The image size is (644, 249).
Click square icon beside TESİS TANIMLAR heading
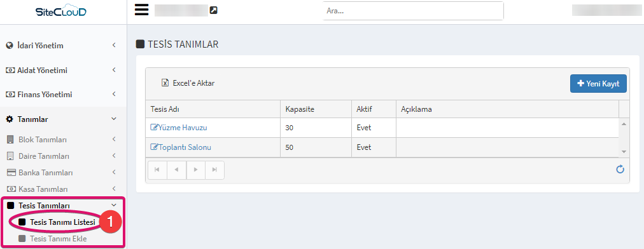(140, 44)
